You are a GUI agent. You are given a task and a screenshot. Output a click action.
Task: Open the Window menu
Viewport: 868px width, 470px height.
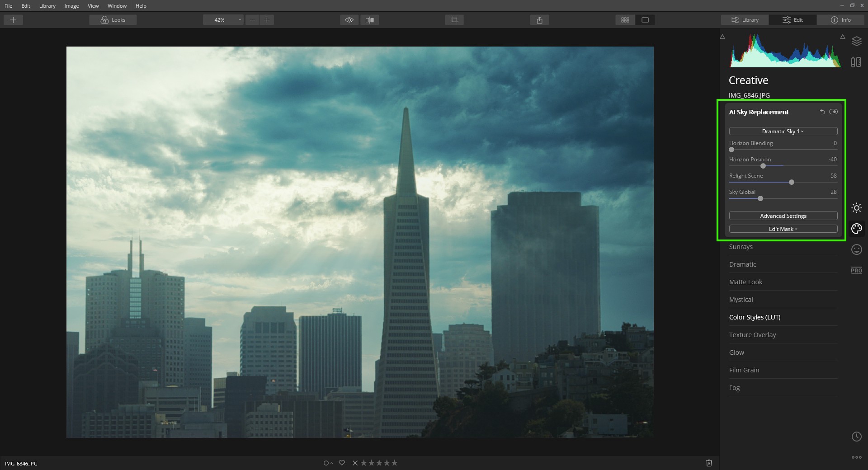tap(117, 6)
